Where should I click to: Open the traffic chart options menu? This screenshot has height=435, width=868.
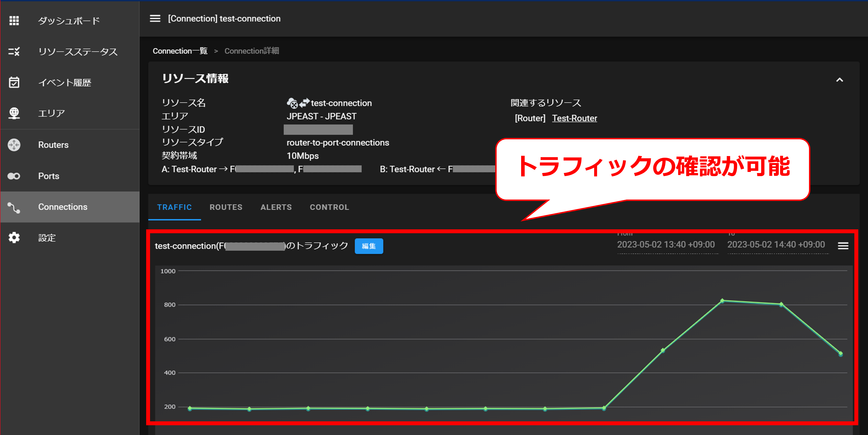(x=843, y=246)
